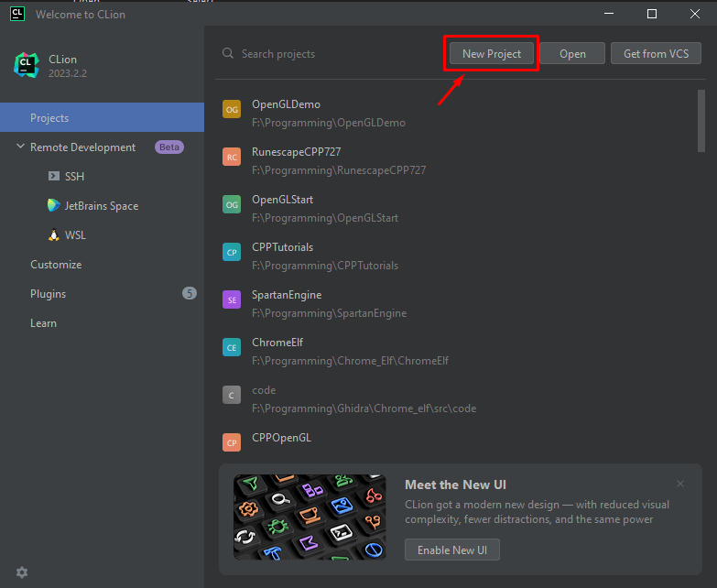717x588 pixels.
Task: Click the OpenGLStart green OG icon
Action: [232, 204]
